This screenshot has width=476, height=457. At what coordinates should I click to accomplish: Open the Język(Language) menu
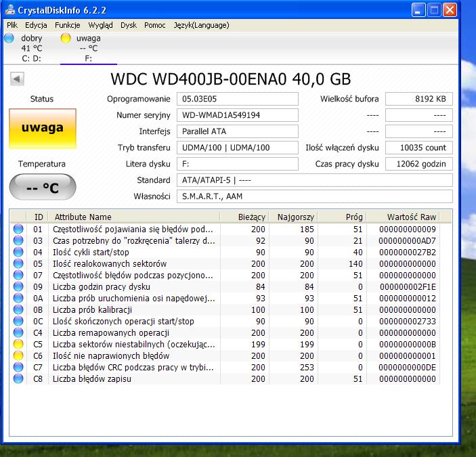click(x=201, y=25)
